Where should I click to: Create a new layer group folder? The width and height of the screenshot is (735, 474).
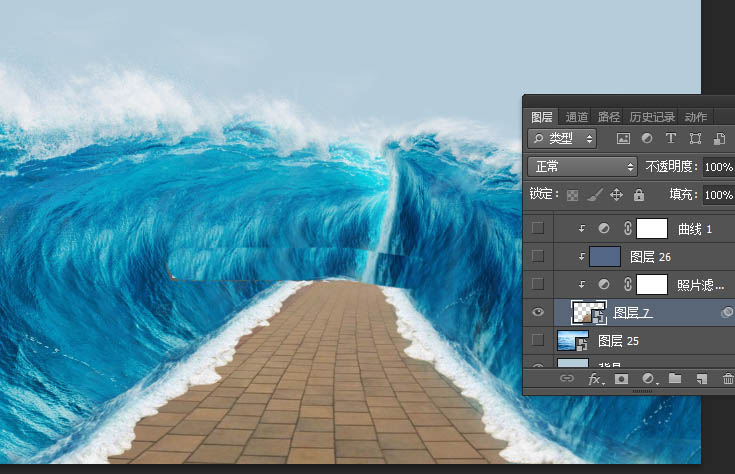(x=675, y=378)
